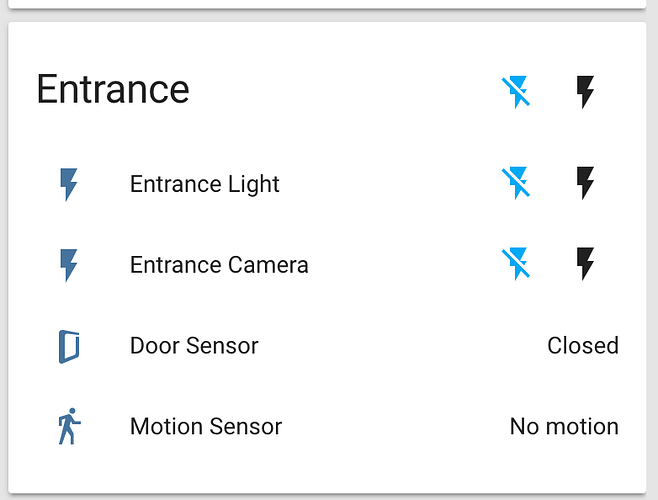
Task: Click the Motion Sensor walking person icon
Action: click(69, 427)
